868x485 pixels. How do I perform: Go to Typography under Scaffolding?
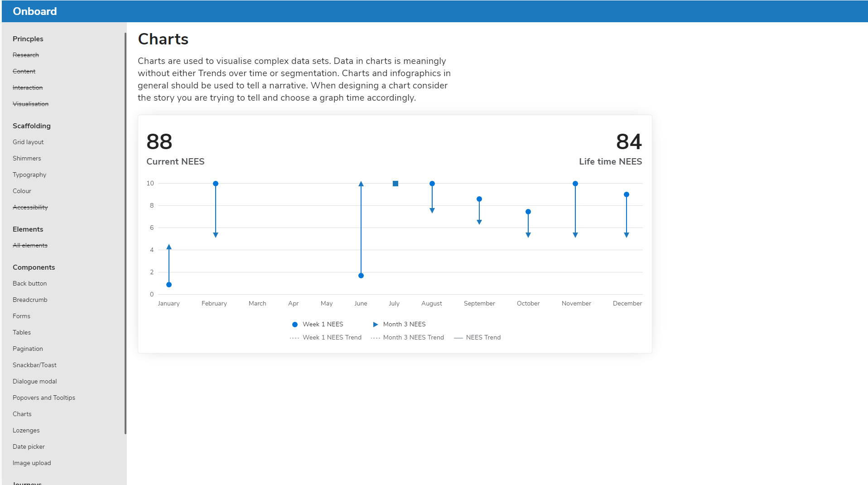(29, 175)
